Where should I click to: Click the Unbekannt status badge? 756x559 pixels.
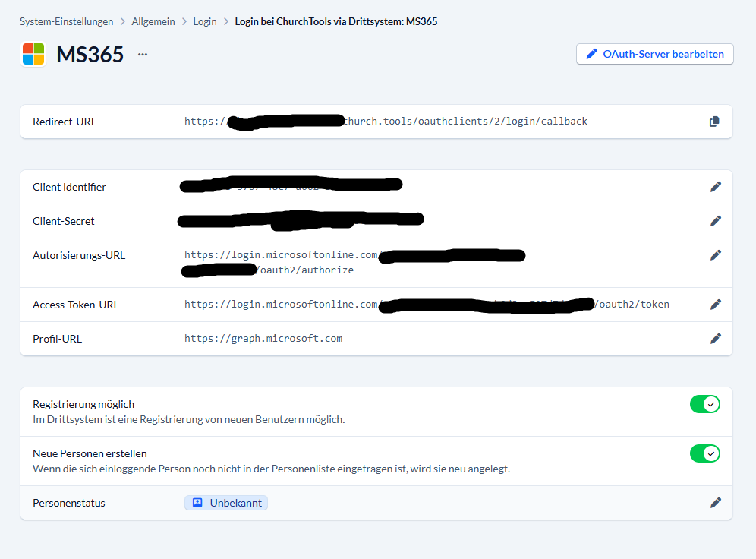pos(226,503)
